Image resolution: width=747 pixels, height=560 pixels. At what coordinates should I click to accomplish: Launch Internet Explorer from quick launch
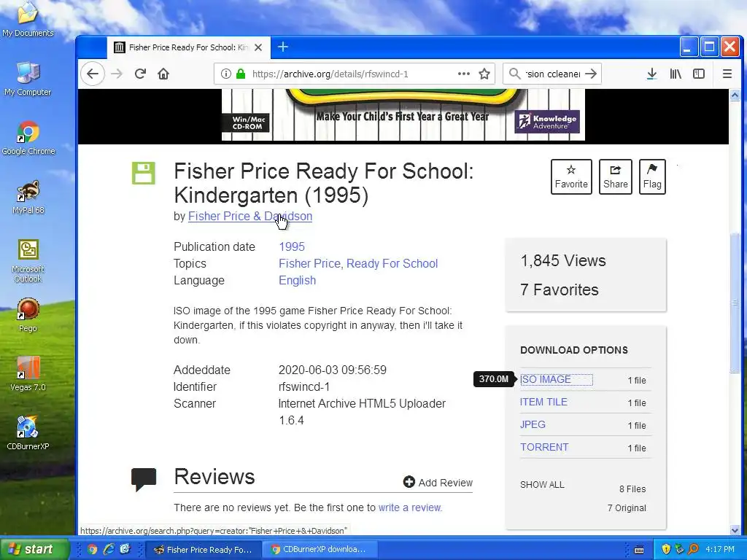[109, 550]
